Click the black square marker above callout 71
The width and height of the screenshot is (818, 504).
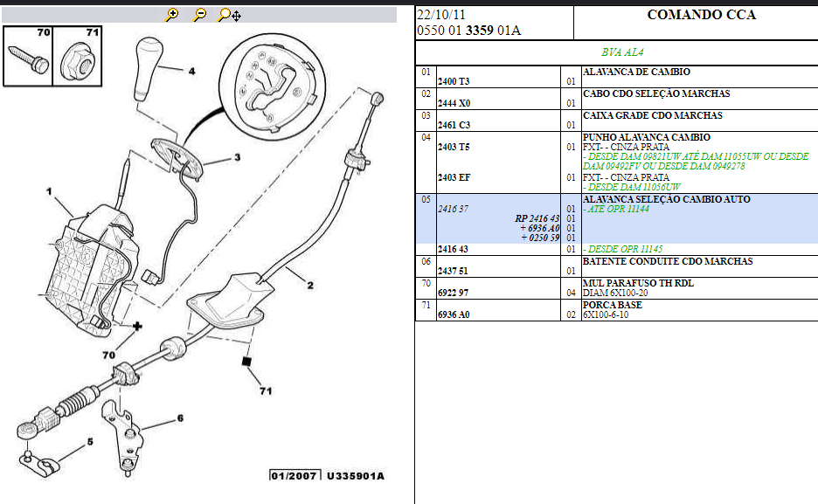[x=247, y=360]
